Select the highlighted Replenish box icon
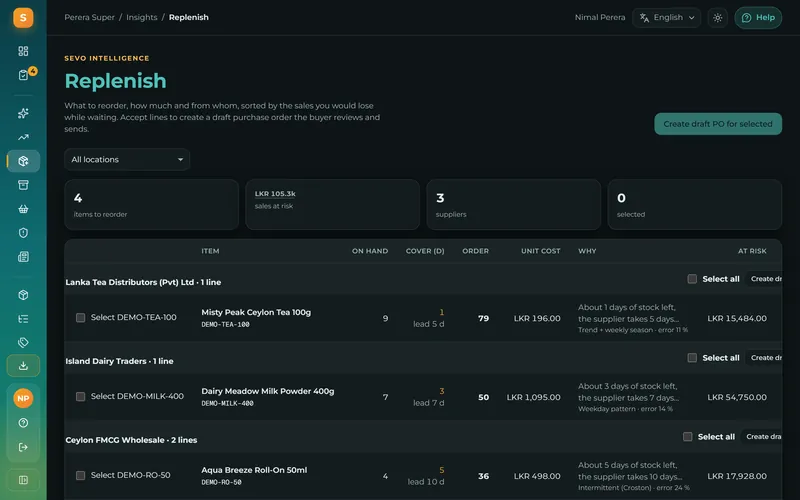This screenshot has height=500, width=800. click(23, 161)
